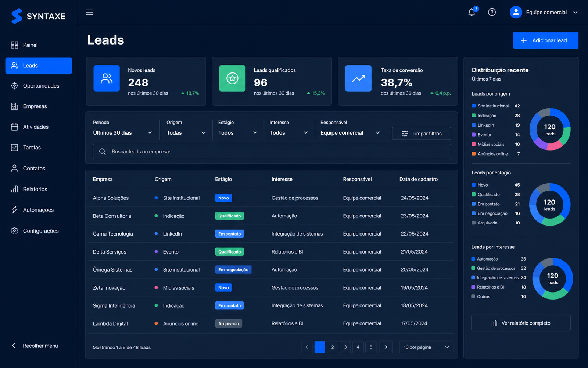The height and width of the screenshot is (368, 588).
Task: Click the Site institucional legend color swatch
Action: point(474,106)
